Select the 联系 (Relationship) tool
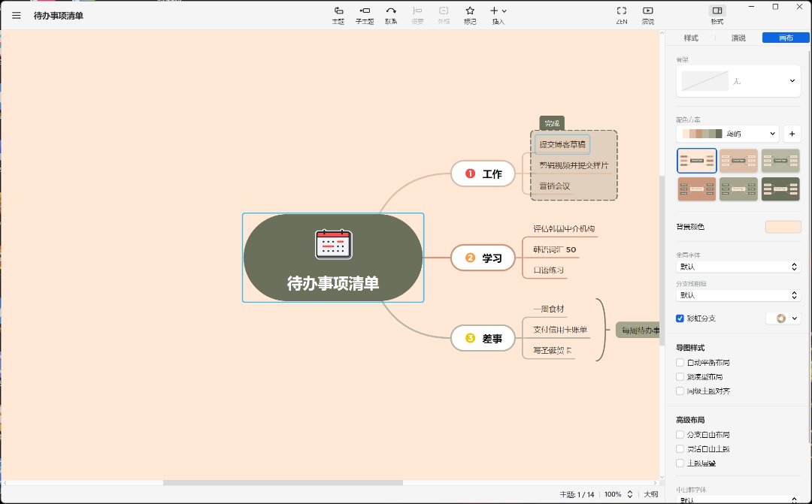Image resolution: width=812 pixels, height=504 pixels. [391, 14]
